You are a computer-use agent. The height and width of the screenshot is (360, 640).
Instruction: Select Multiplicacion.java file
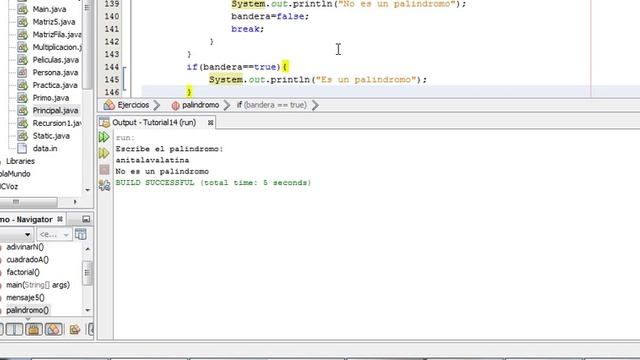pyautogui.click(x=57, y=47)
